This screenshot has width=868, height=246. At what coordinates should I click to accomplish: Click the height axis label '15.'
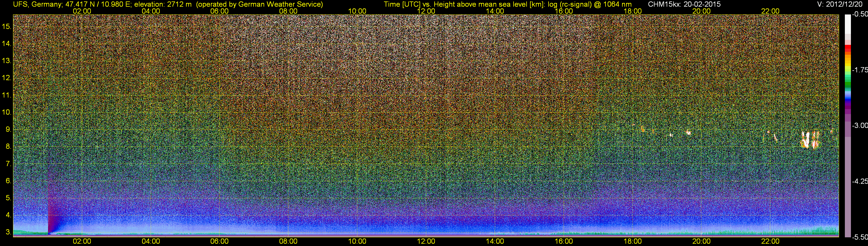pyautogui.click(x=7, y=26)
